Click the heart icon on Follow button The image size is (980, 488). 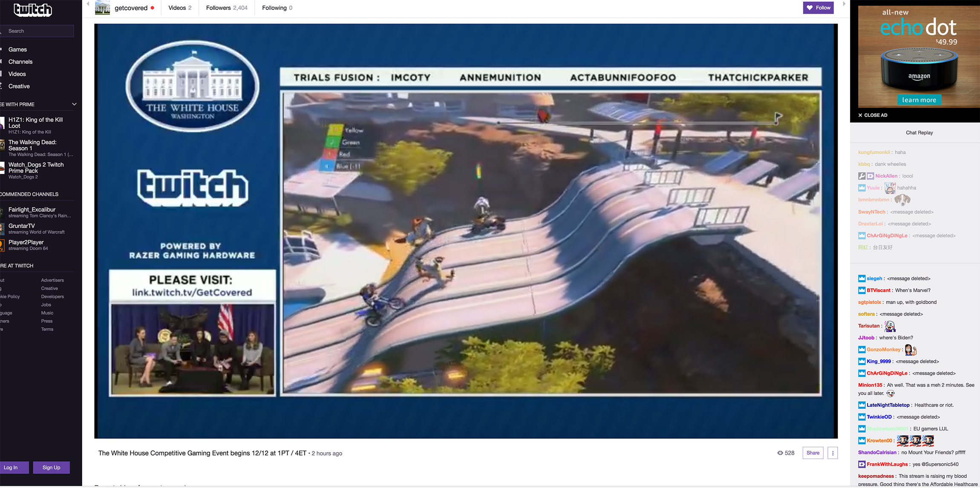pyautogui.click(x=810, y=8)
